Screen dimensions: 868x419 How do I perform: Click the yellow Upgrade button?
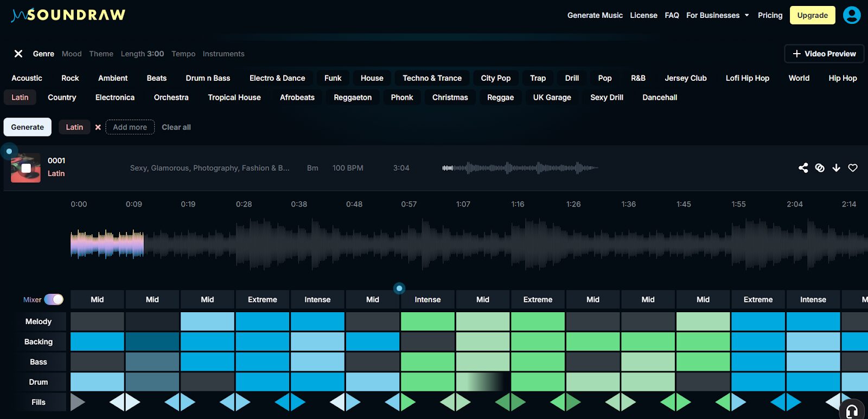coord(812,15)
